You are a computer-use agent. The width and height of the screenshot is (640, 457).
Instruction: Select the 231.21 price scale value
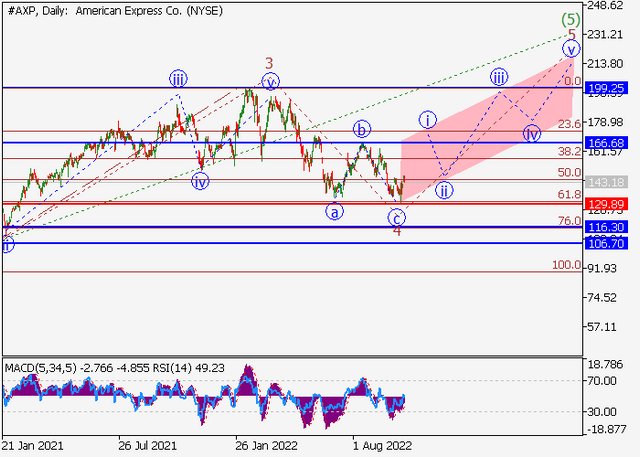coord(605,35)
